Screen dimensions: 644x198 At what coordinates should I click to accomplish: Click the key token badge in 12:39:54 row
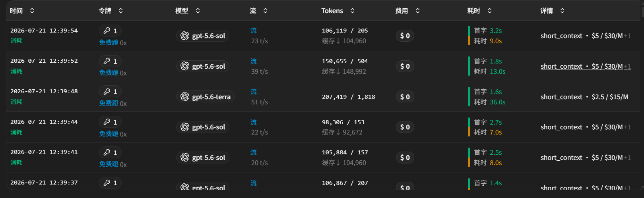click(x=110, y=31)
